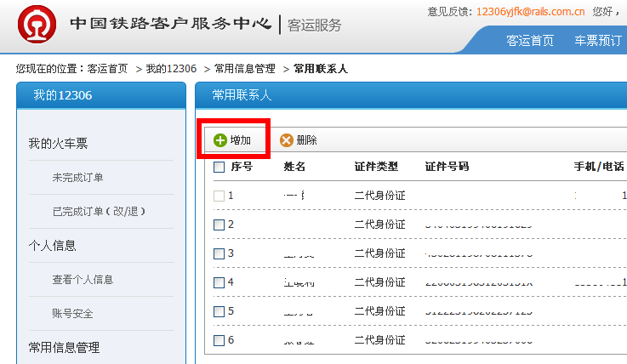The width and height of the screenshot is (627, 364).
Task: Open 未完成订单 in the sidebar
Action: pyautogui.click(x=77, y=178)
